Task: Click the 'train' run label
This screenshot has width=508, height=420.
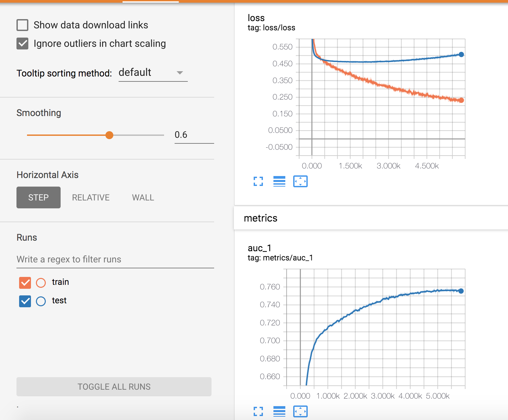Action: point(61,282)
